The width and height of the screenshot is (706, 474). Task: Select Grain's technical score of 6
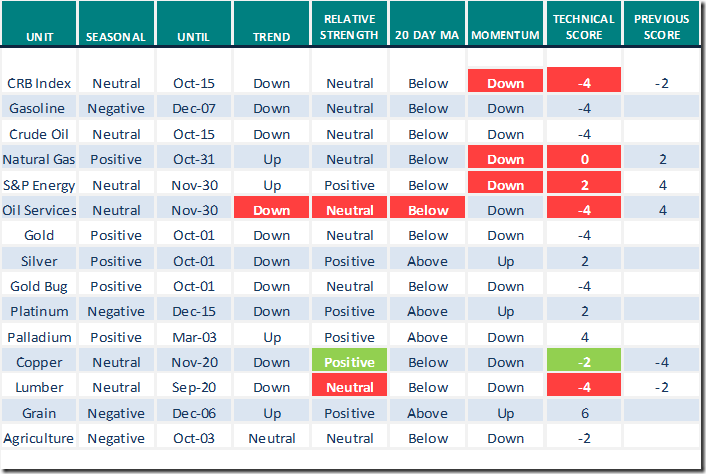click(x=583, y=413)
